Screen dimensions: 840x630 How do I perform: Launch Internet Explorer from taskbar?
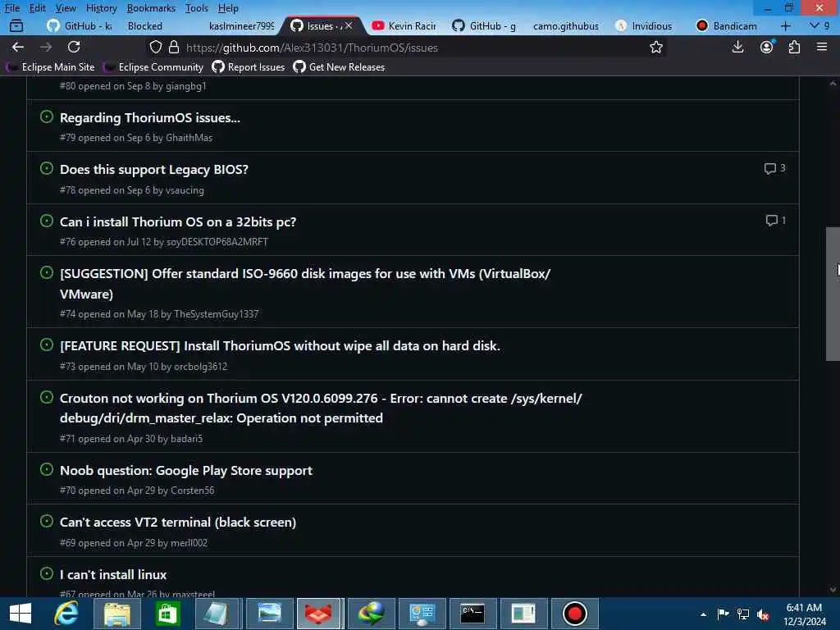(66, 614)
